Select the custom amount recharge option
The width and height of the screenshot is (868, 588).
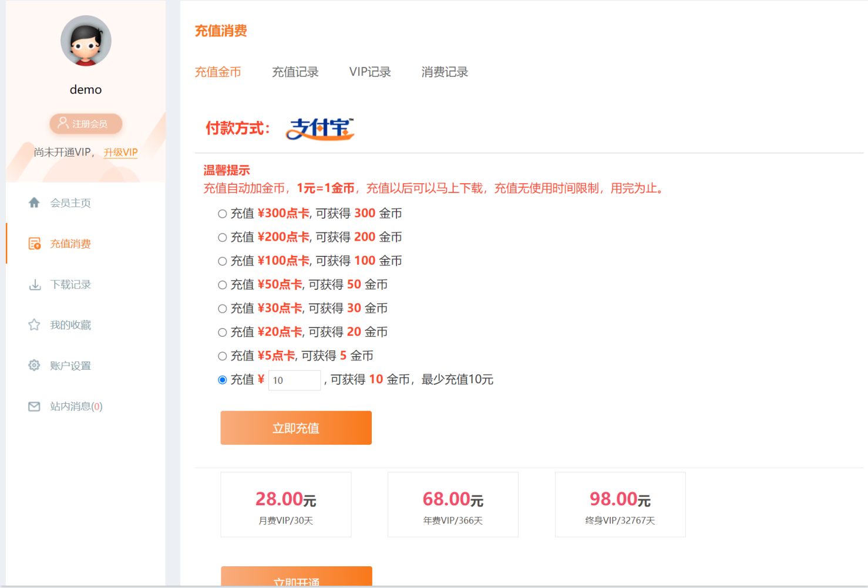222,380
